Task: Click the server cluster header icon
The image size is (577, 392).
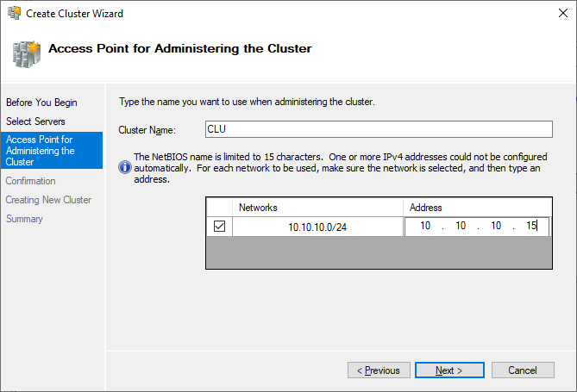Action: click(x=27, y=54)
